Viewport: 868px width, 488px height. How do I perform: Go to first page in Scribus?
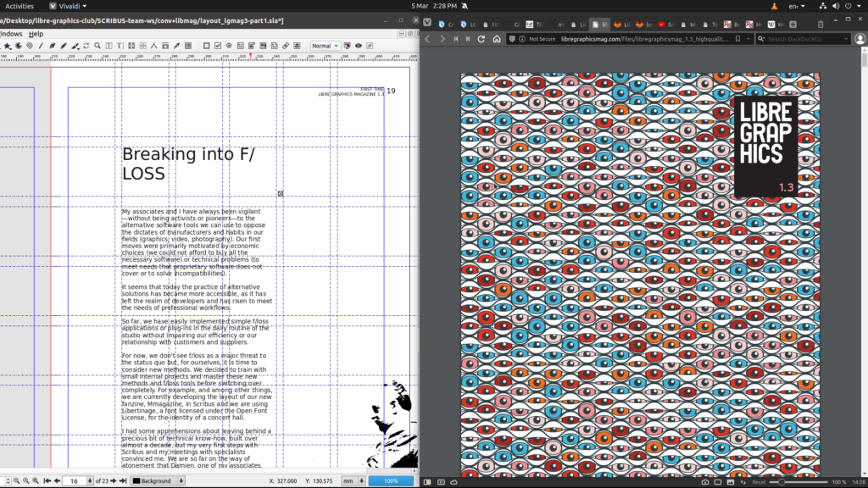(47, 481)
